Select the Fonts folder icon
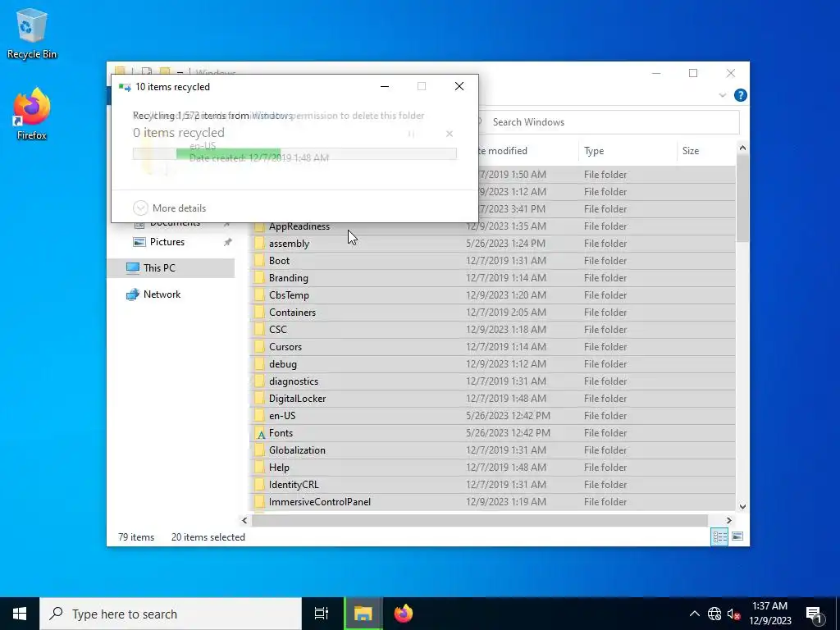The width and height of the screenshot is (840, 630). pyautogui.click(x=260, y=433)
